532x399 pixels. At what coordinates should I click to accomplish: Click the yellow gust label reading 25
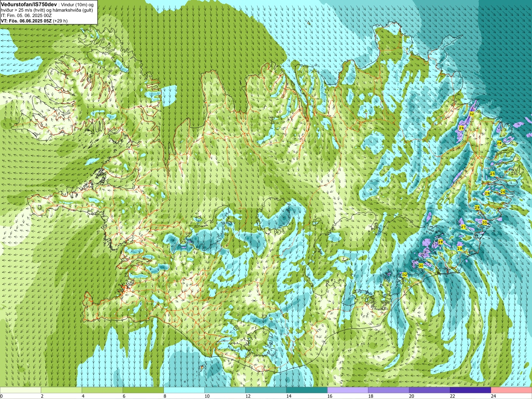click(x=493, y=174)
